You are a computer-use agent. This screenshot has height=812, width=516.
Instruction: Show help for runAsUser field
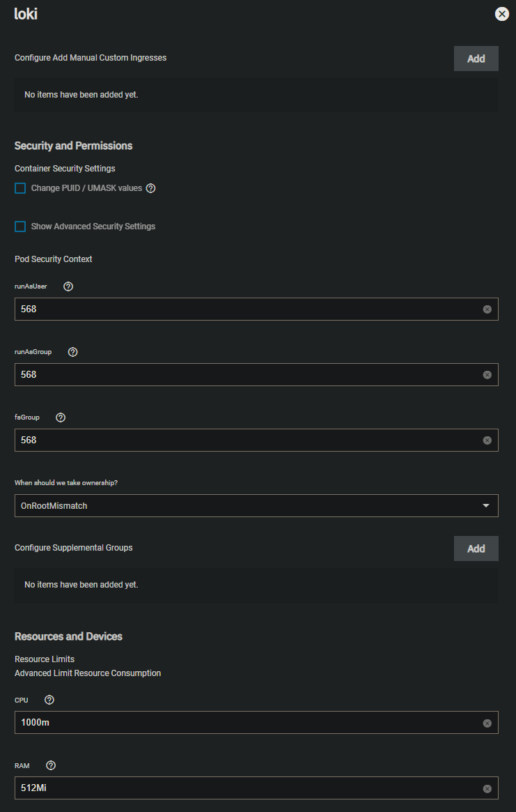68,286
